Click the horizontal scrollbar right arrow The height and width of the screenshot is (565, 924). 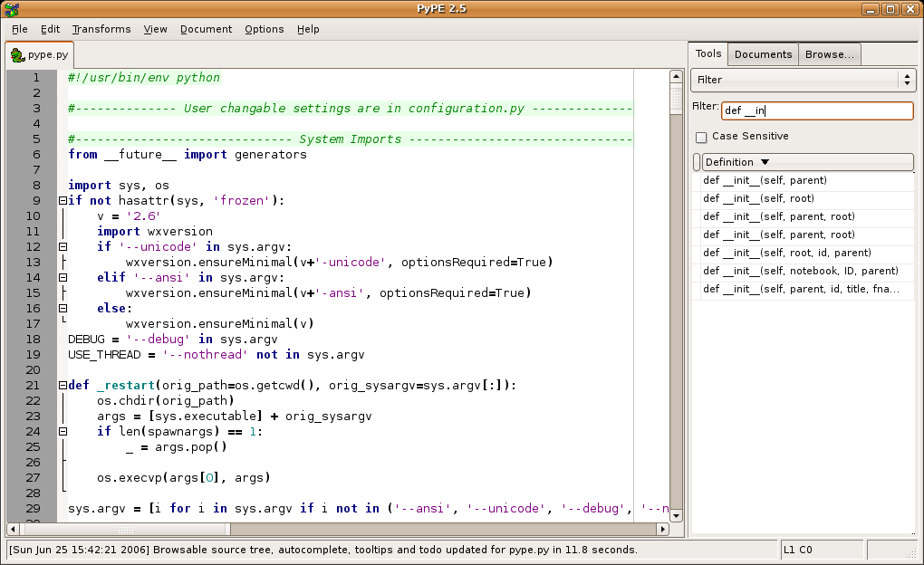[662, 529]
